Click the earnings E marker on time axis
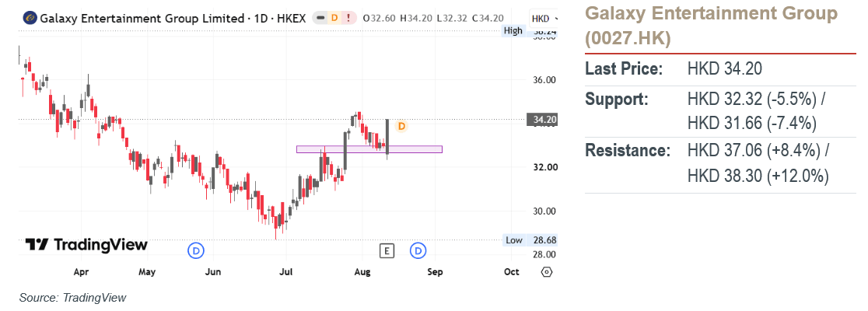The height and width of the screenshot is (311, 868). 387,250
